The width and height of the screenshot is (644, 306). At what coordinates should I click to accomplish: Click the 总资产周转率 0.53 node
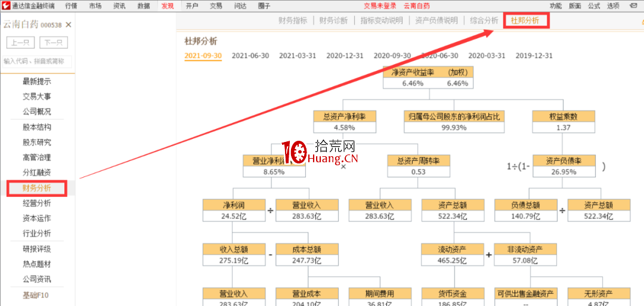419,166
